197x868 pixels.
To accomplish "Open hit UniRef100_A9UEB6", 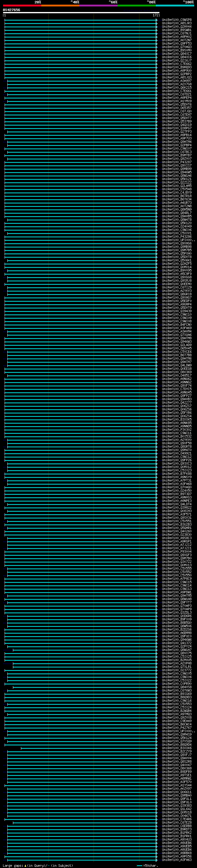I will pyautogui.click(x=177, y=843).
